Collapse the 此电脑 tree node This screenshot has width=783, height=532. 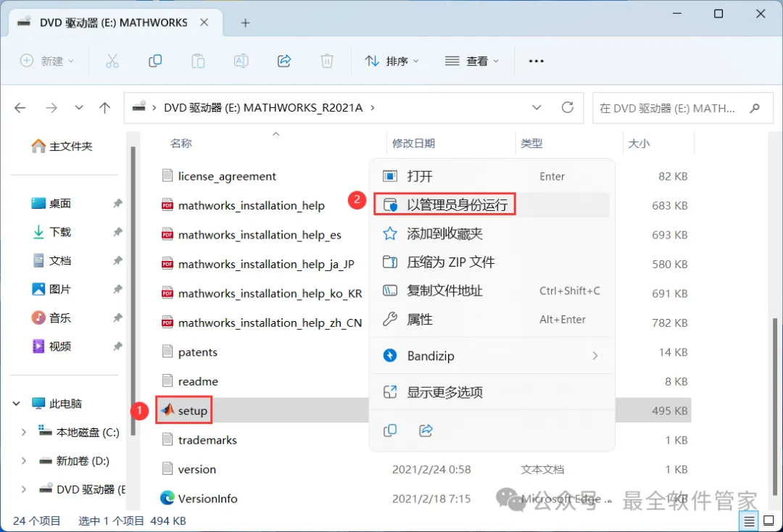[x=17, y=403]
